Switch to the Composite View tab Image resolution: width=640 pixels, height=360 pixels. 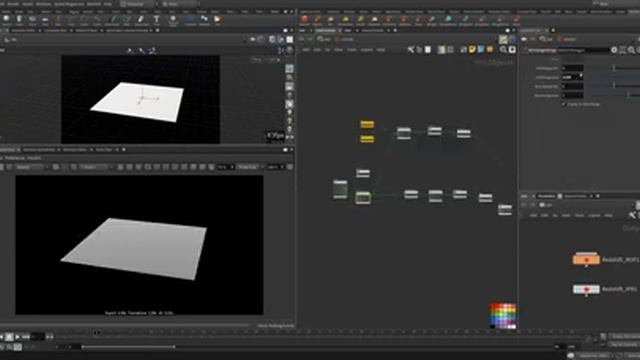(x=55, y=30)
